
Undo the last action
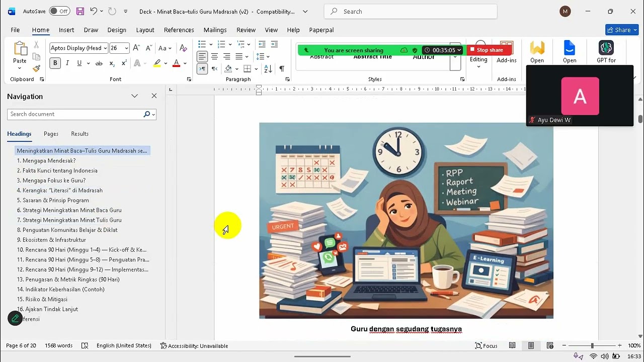94,11
